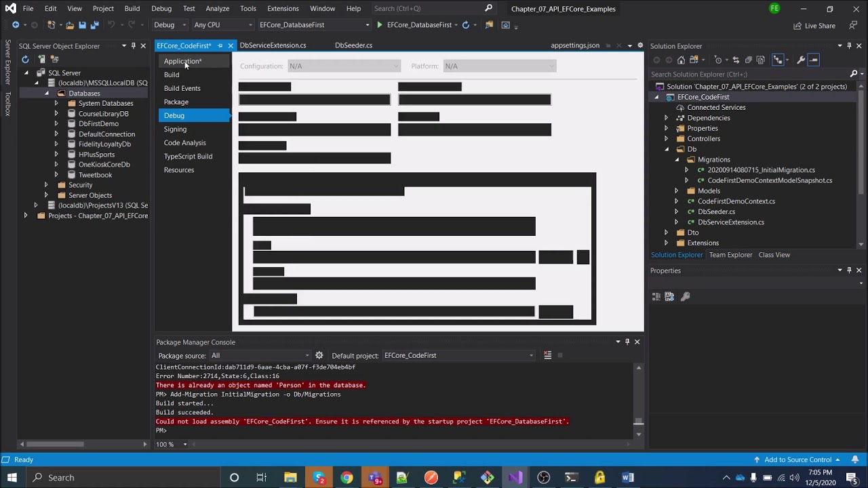Open Properties wrench icon in Solution Explorer
Viewport: 868px width, 488px height.
[x=801, y=60]
